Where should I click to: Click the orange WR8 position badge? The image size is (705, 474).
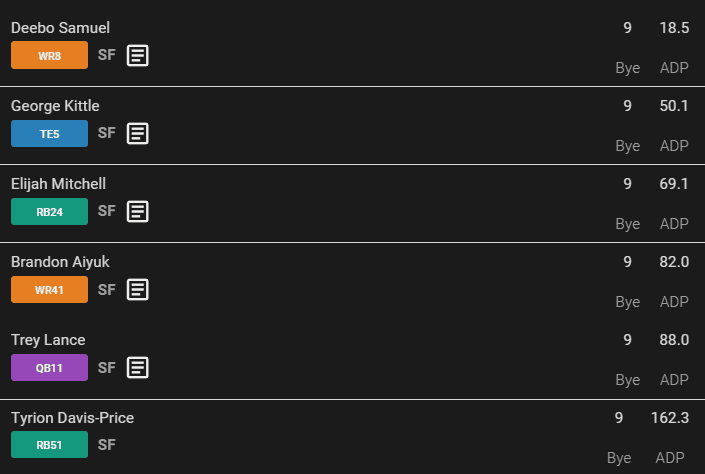(49, 55)
